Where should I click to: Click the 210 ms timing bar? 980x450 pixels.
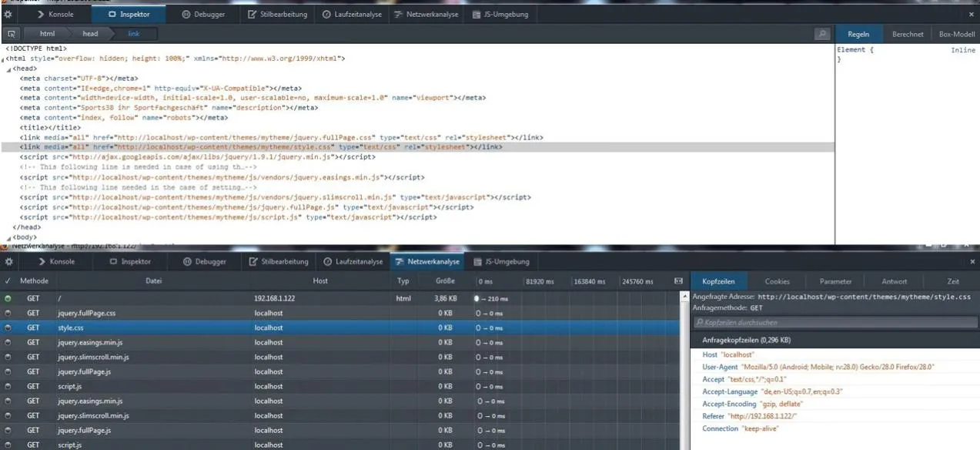click(x=493, y=298)
